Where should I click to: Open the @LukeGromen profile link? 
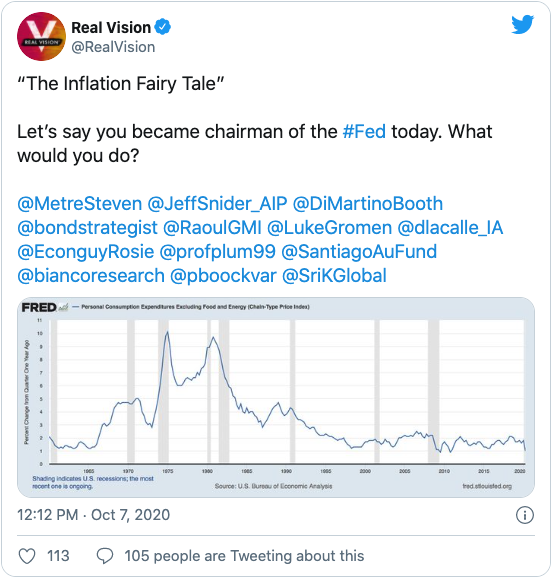click(329, 228)
